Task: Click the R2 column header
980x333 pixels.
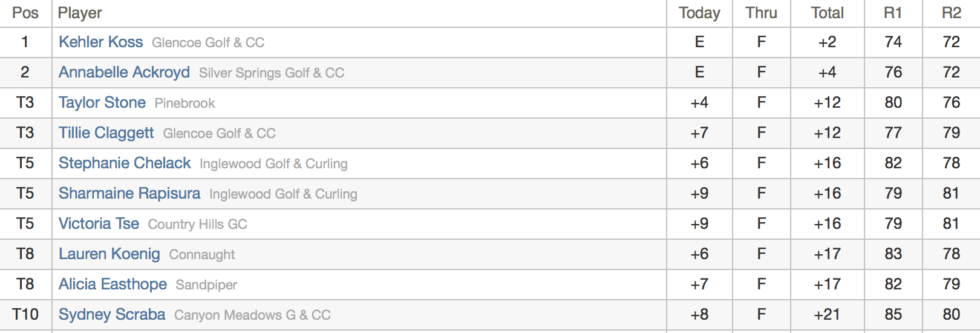Action: tap(951, 13)
